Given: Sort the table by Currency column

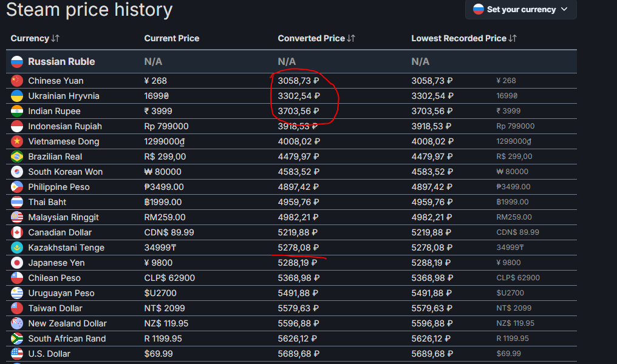Looking at the screenshot, I should click(35, 38).
